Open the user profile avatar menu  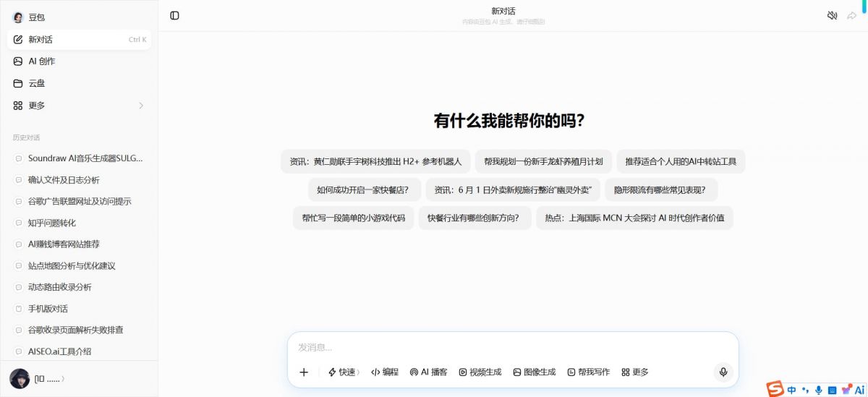(x=20, y=378)
